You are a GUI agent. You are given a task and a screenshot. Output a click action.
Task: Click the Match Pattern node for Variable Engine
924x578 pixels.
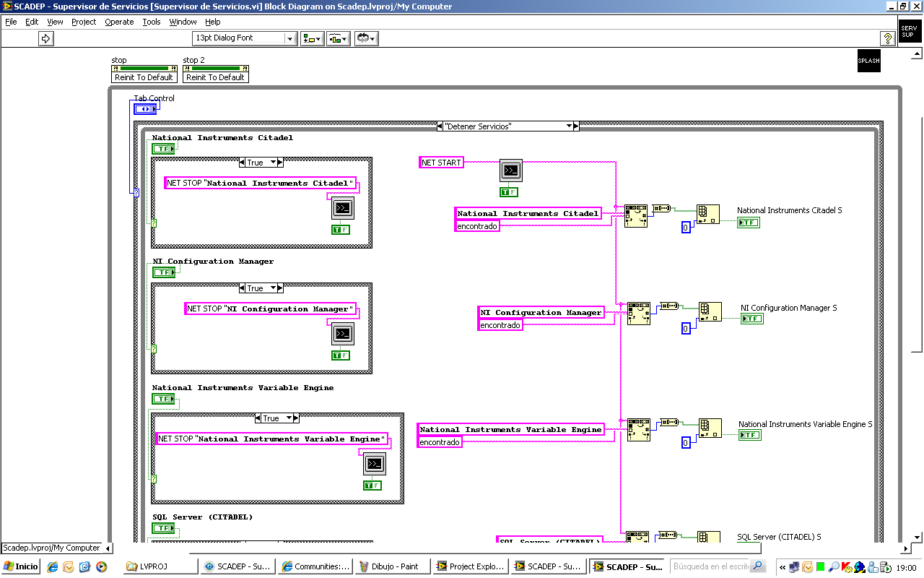click(639, 429)
